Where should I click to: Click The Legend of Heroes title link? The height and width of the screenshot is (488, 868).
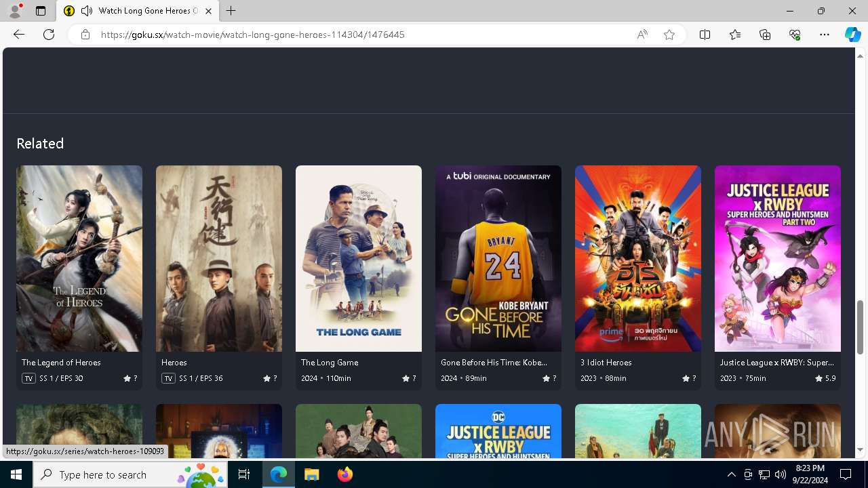(61, 363)
